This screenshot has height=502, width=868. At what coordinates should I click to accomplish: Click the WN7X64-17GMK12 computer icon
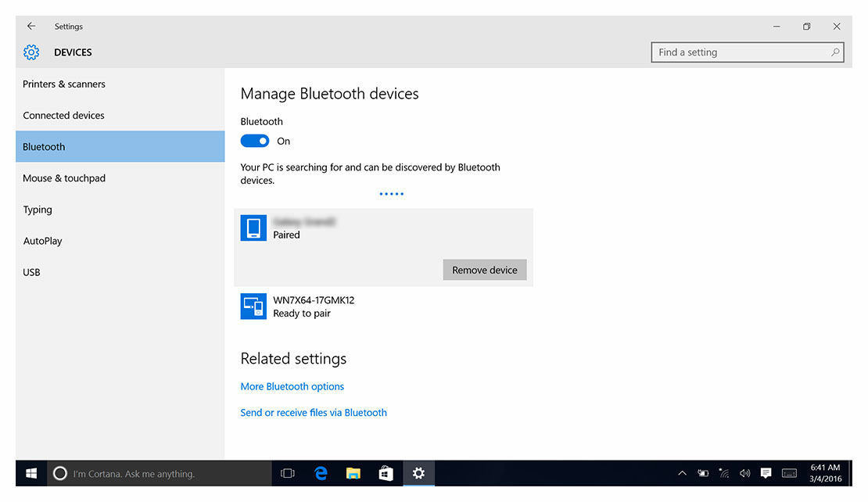253,306
